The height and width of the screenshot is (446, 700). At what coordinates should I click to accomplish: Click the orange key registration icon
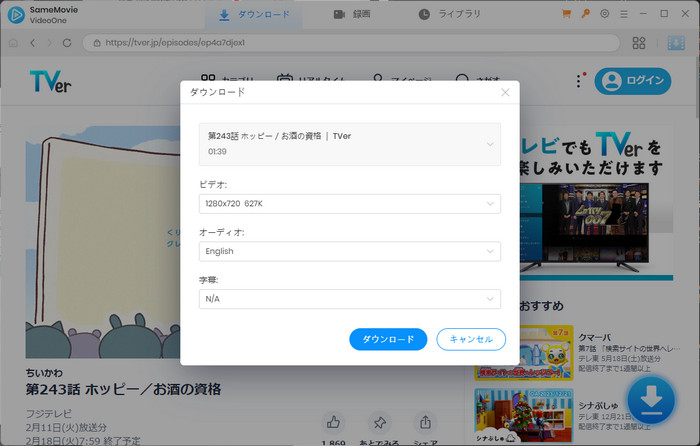(585, 14)
